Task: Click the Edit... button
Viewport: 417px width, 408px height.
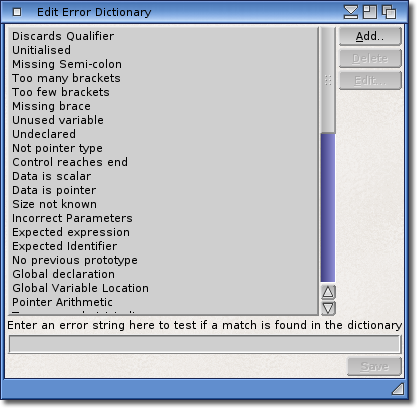Action: tap(370, 80)
